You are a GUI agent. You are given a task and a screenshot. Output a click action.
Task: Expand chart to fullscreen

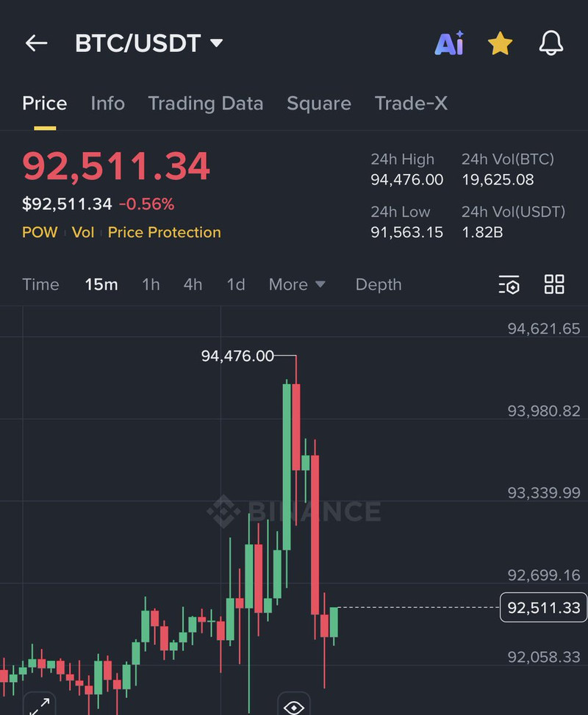tap(39, 705)
